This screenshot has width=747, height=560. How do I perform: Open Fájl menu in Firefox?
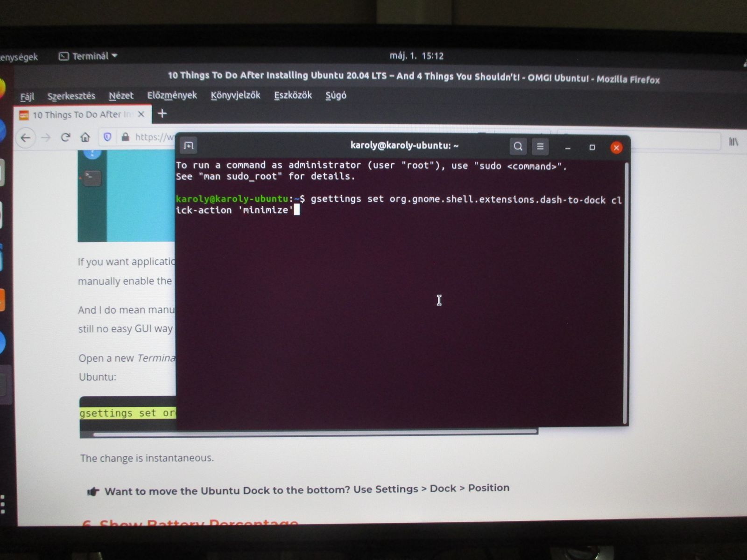(27, 97)
